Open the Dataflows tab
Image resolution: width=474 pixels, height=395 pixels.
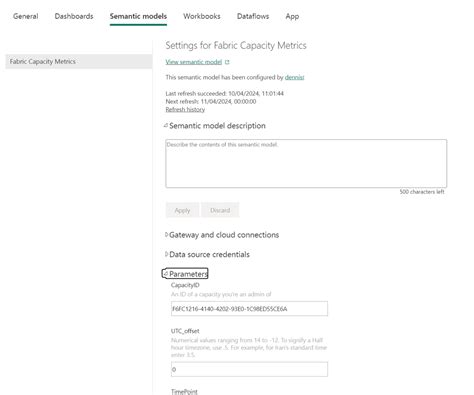[253, 16]
